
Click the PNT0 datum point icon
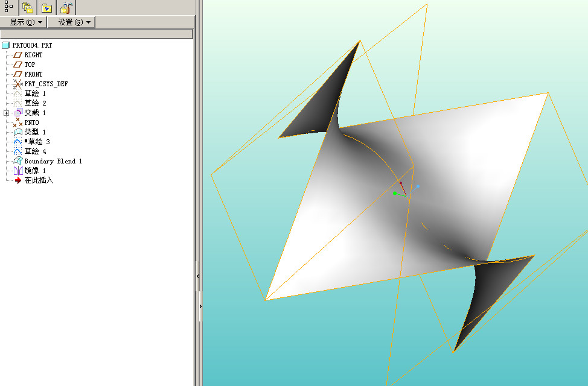coord(18,122)
